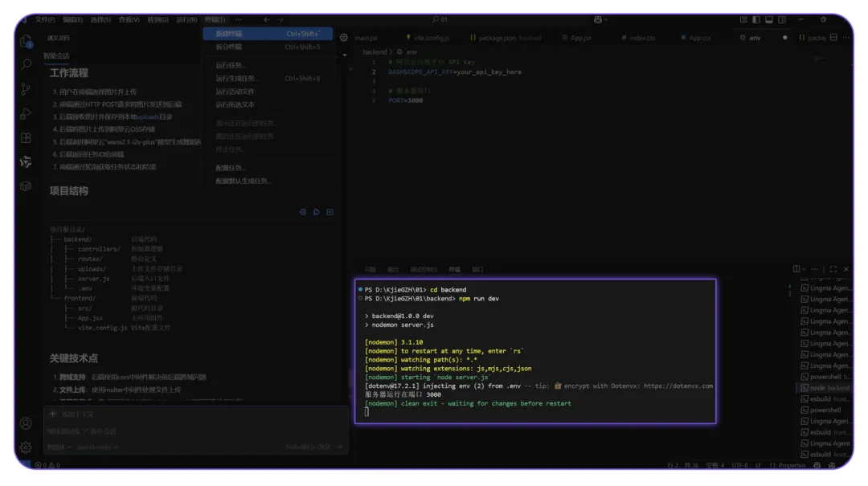Open the model selector dropdown in chat input
The height and width of the screenshot is (486, 868).
[x=97, y=447]
